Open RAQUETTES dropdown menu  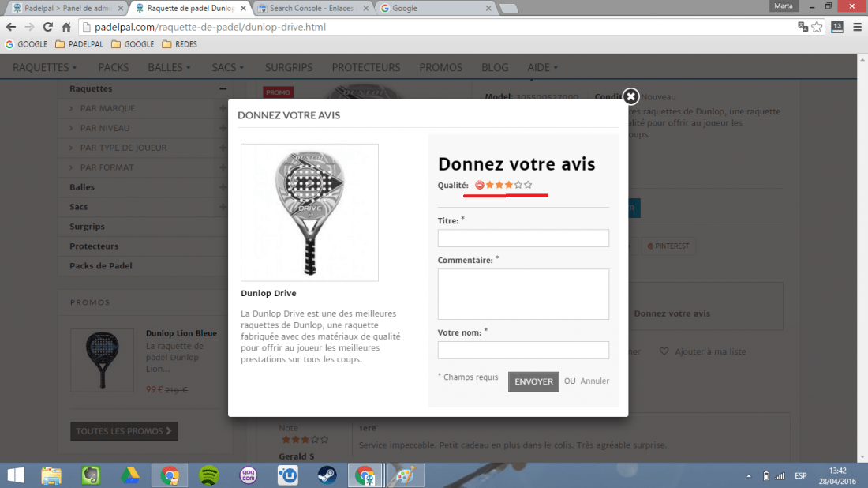pyautogui.click(x=45, y=67)
